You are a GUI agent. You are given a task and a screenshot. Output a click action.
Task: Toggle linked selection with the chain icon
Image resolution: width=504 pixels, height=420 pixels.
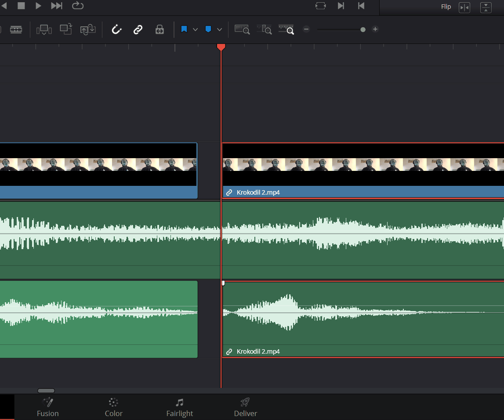pyautogui.click(x=138, y=29)
